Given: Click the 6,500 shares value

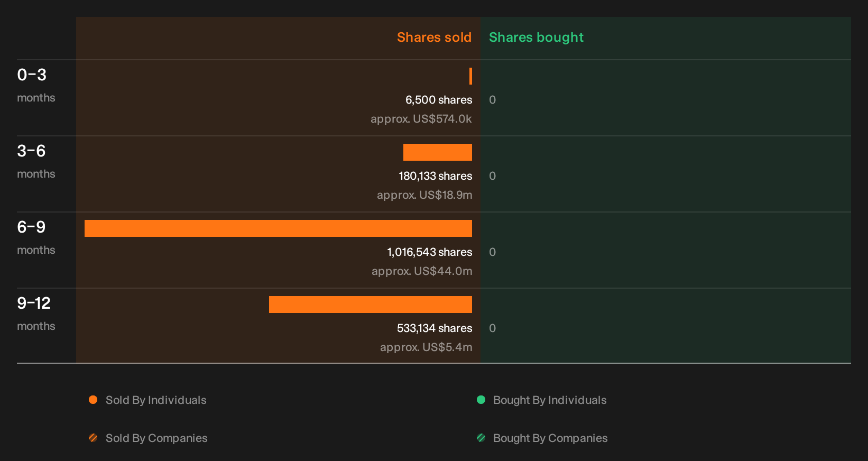Looking at the screenshot, I should 439,100.
